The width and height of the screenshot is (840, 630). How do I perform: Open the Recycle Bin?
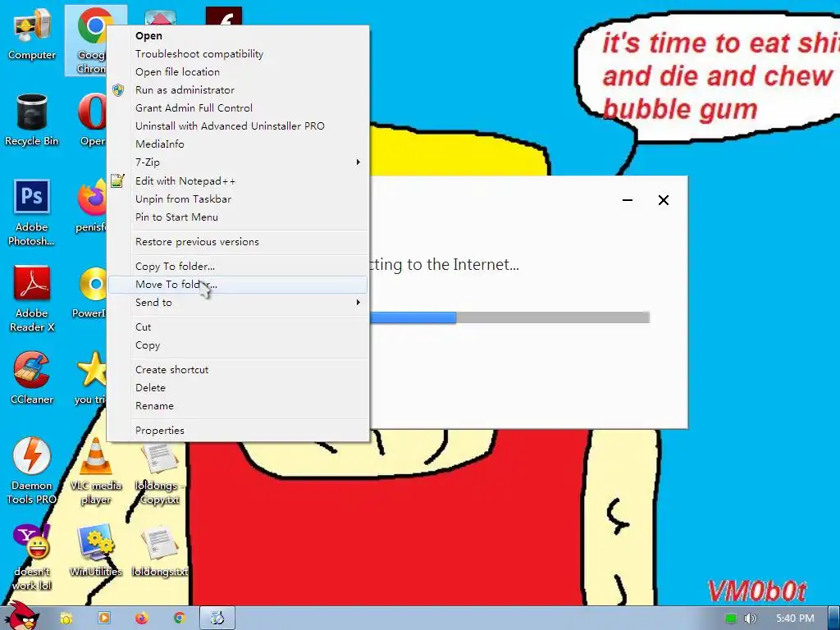pos(32,121)
